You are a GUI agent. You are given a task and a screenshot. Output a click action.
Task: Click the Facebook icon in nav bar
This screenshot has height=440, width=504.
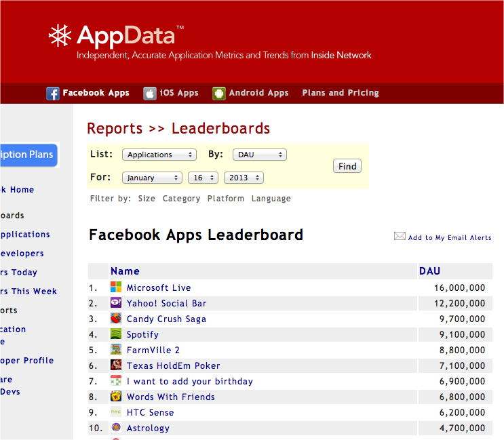53,94
